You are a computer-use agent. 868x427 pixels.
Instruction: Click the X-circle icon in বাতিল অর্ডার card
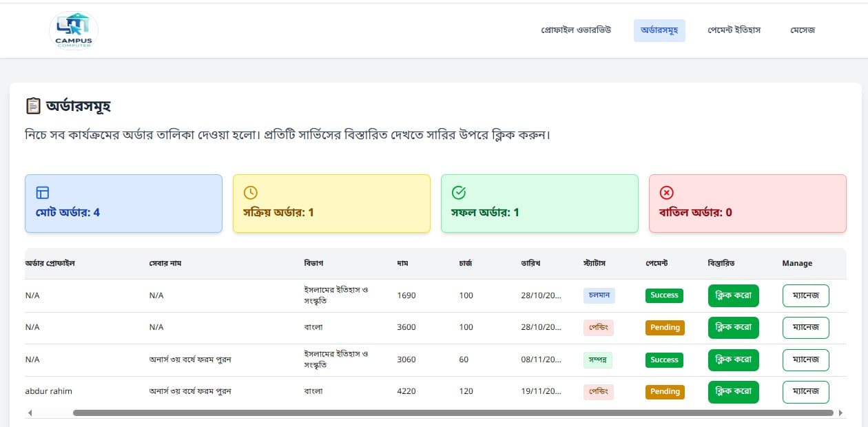tap(667, 193)
